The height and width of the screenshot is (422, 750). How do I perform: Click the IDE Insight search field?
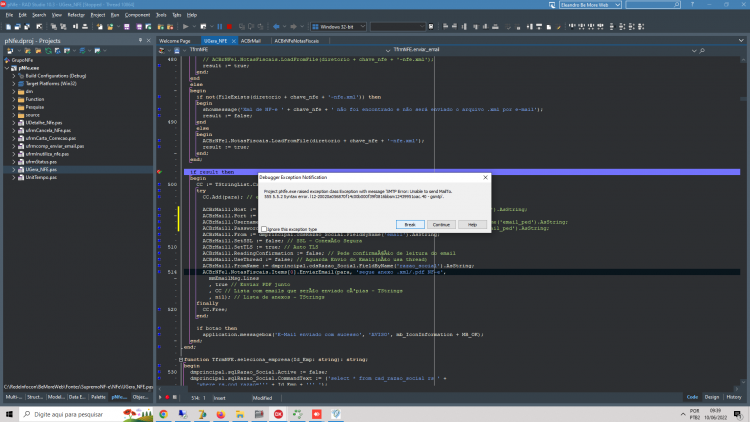(653, 5)
